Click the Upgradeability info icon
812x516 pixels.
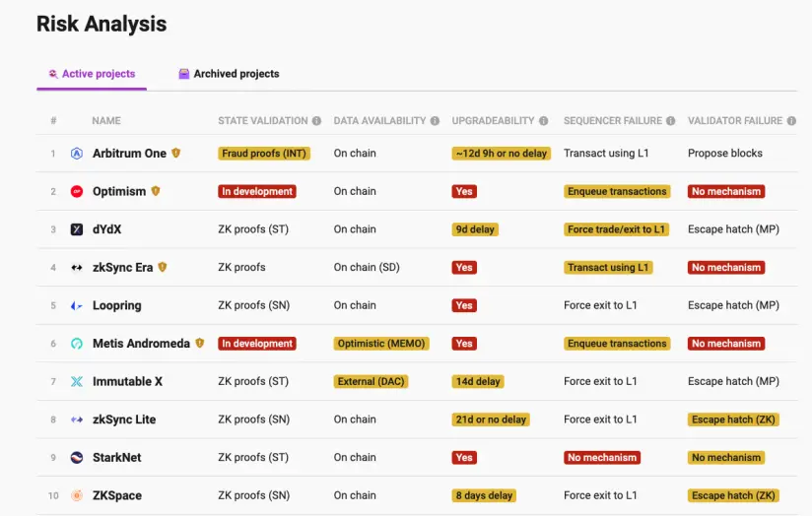[x=543, y=120]
